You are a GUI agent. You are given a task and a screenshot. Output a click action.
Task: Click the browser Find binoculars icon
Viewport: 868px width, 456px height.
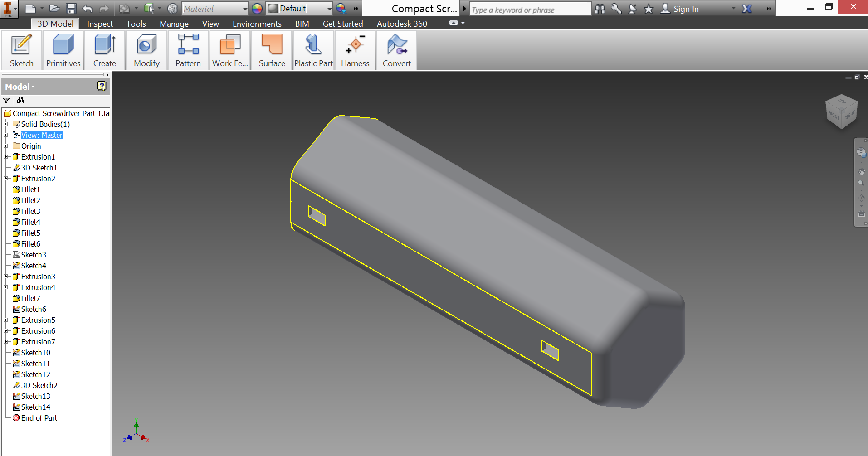[x=20, y=100]
